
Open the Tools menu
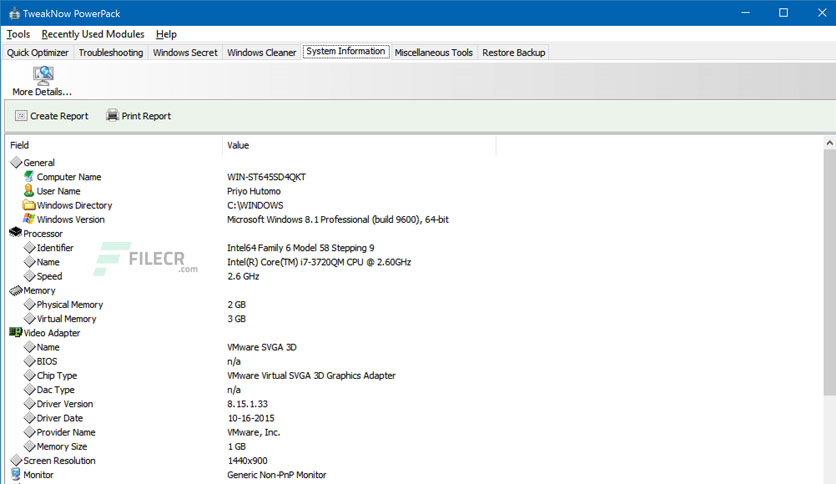pyautogui.click(x=18, y=34)
